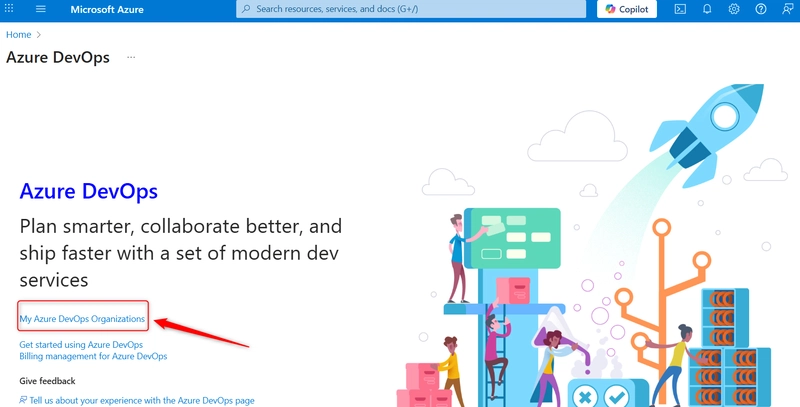Open Copilot from the top bar

click(627, 9)
